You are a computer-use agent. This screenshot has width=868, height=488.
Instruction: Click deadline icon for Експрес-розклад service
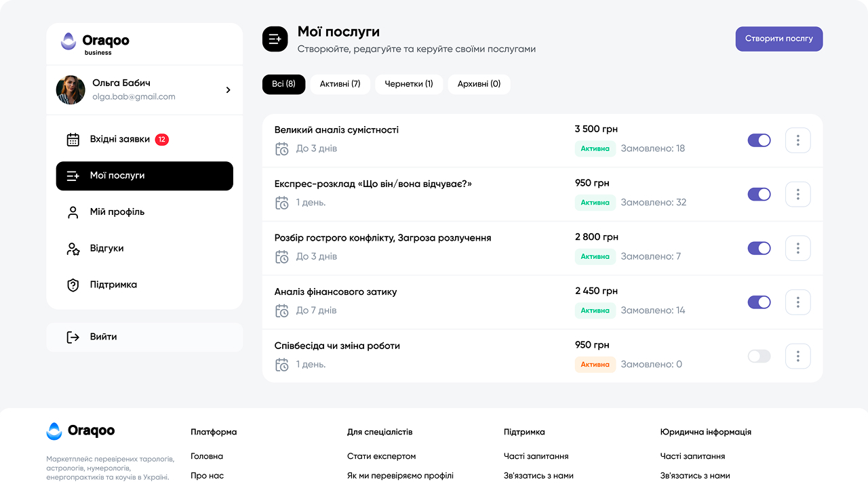tap(282, 203)
